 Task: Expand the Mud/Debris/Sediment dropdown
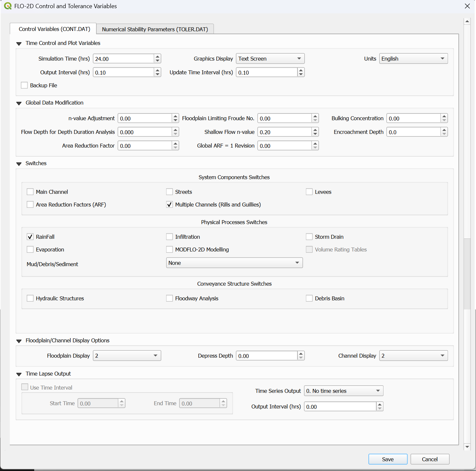[234, 263]
